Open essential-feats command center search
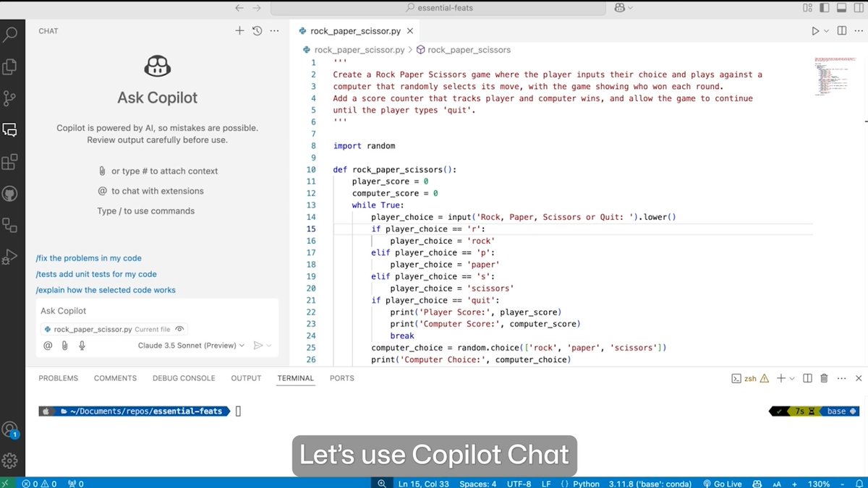The image size is (868, 488). click(x=438, y=8)
